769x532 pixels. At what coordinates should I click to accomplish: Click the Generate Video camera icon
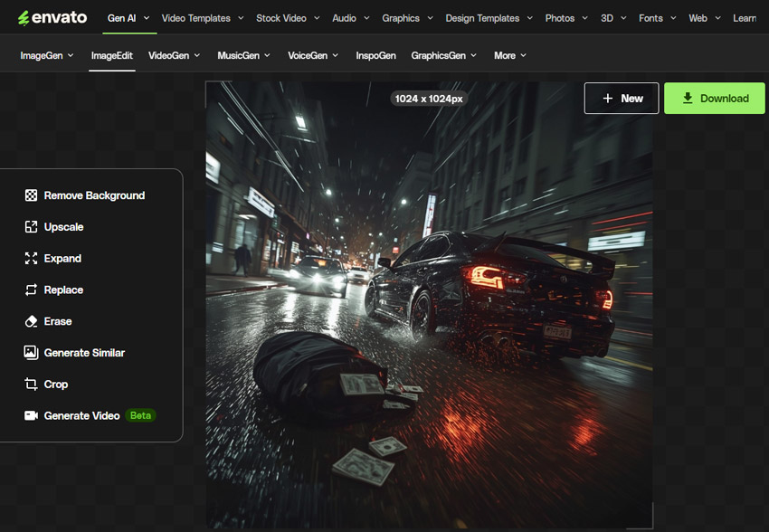[31, 415]
